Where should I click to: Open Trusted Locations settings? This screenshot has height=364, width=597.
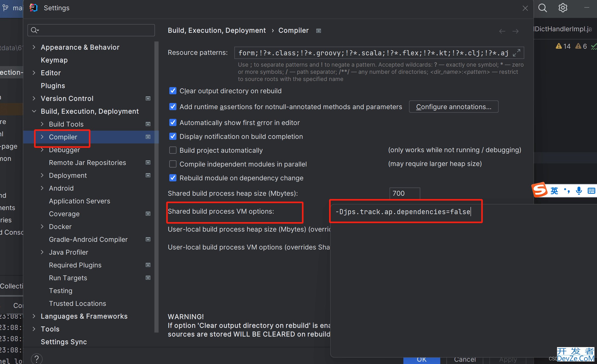coord(77,304)
